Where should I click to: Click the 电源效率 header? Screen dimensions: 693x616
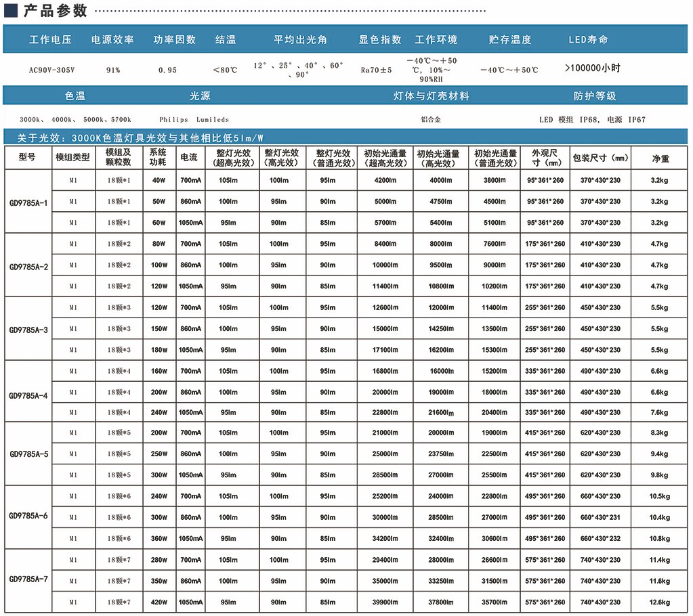tap(112, 39)
